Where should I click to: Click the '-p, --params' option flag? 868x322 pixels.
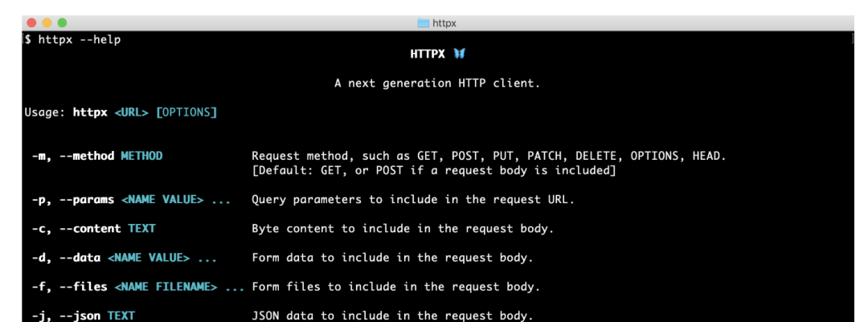tap(72, 200)
